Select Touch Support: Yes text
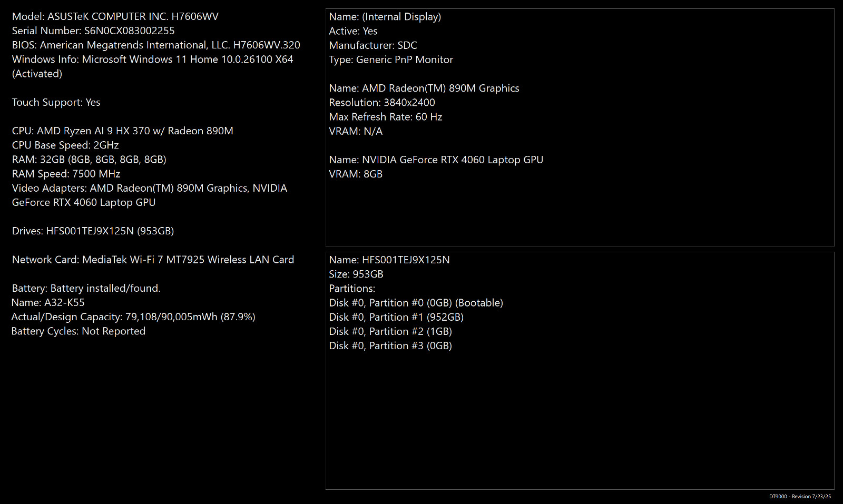 point(56,102)
